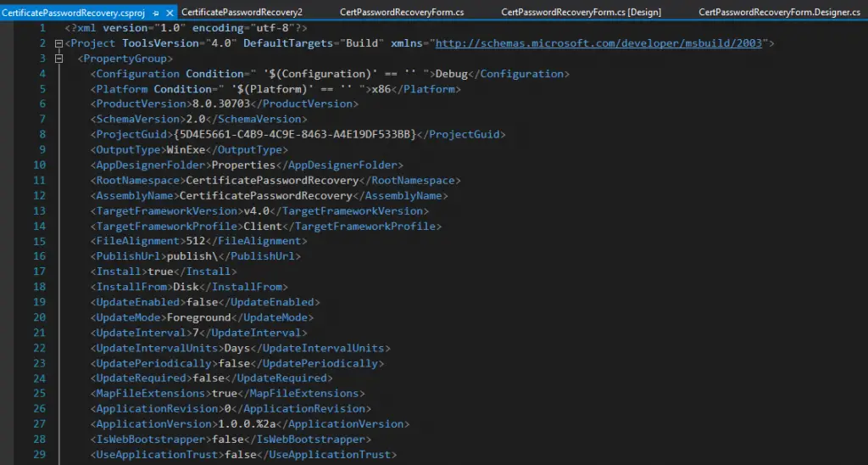Switch to the CertificatePasswordRecovery2 tab
The height and width of the screenshot is (465, 868).
pos(241,13)
